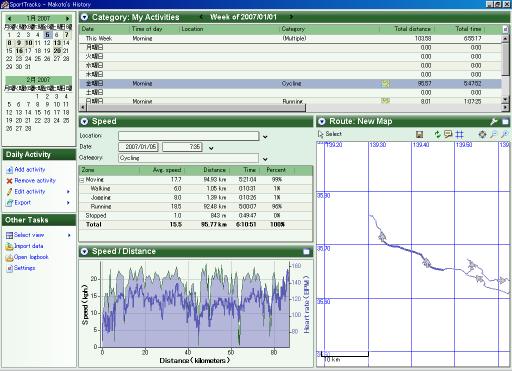Screen dimensions: 512x371
Task: Open the date and time dropdown arrow
Action: [211, 148]
